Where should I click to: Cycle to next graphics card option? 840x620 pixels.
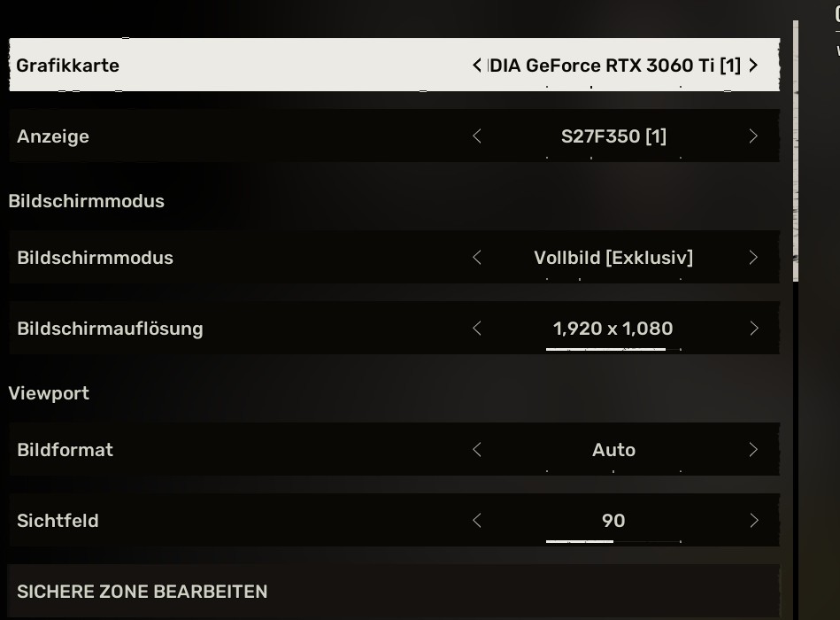point(753,65)
